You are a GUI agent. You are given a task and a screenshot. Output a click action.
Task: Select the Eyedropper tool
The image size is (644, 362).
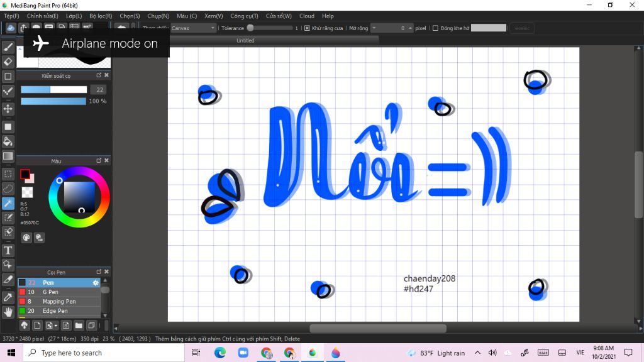coord(8,297)
